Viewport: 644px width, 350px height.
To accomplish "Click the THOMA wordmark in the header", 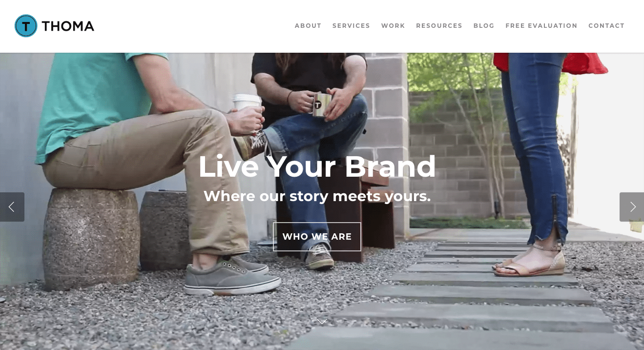I will point(68,26).
